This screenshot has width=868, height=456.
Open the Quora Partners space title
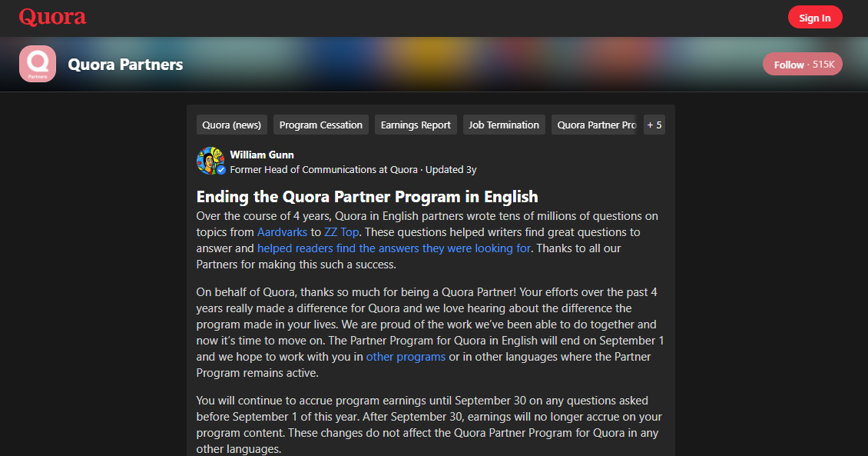coord(125,65)
